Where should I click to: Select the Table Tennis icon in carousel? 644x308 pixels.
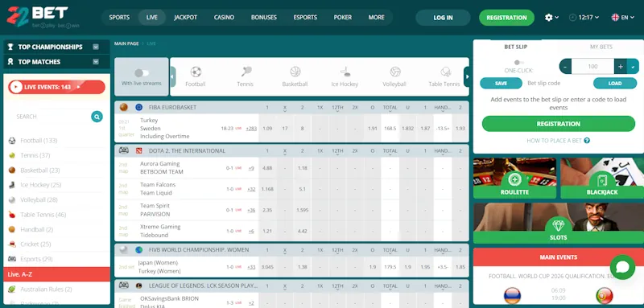coord(445,72)
